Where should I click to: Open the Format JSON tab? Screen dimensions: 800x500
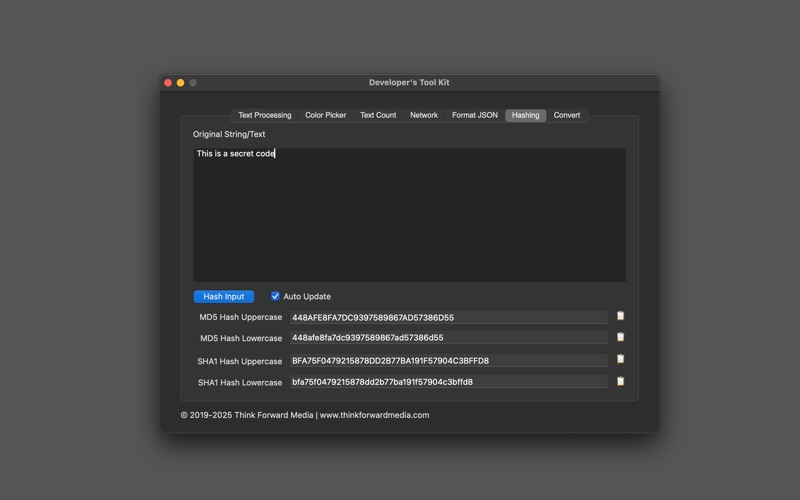(474, 115)
